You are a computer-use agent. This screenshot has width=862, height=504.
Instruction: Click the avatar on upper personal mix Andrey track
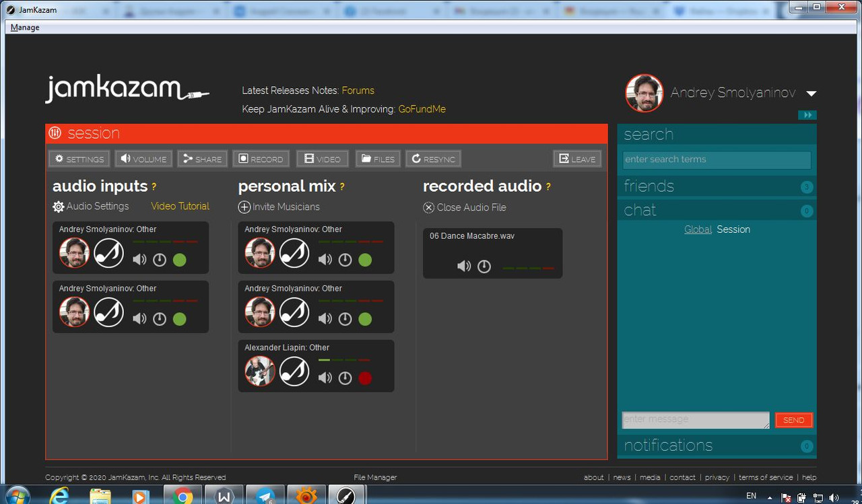260,253
